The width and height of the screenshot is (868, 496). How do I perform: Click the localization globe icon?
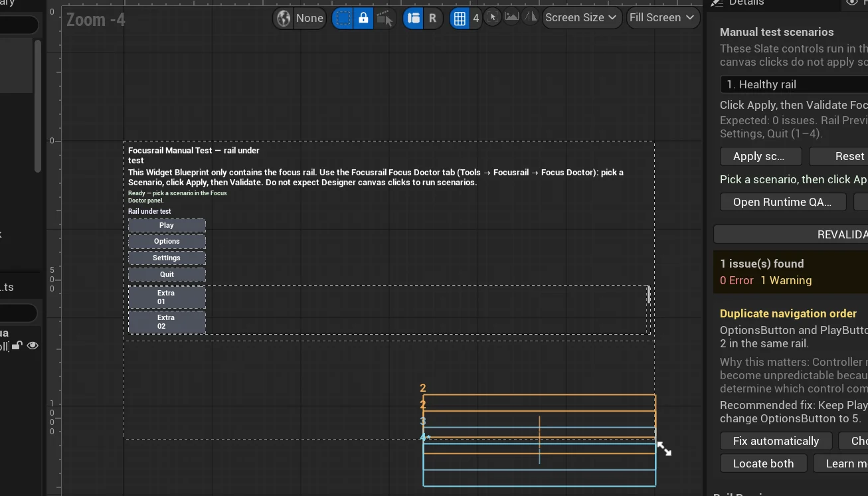(284, 18)
